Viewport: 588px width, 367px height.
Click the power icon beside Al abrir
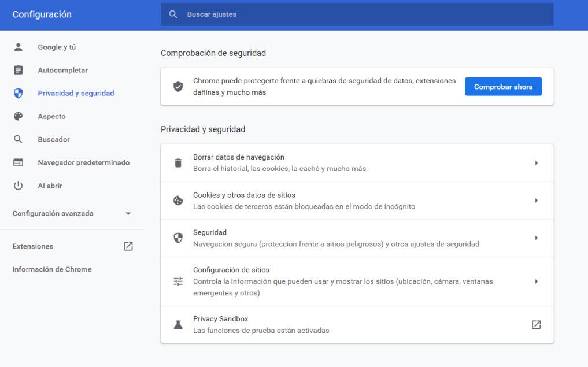pyautogui.click(x=18, y=186)
